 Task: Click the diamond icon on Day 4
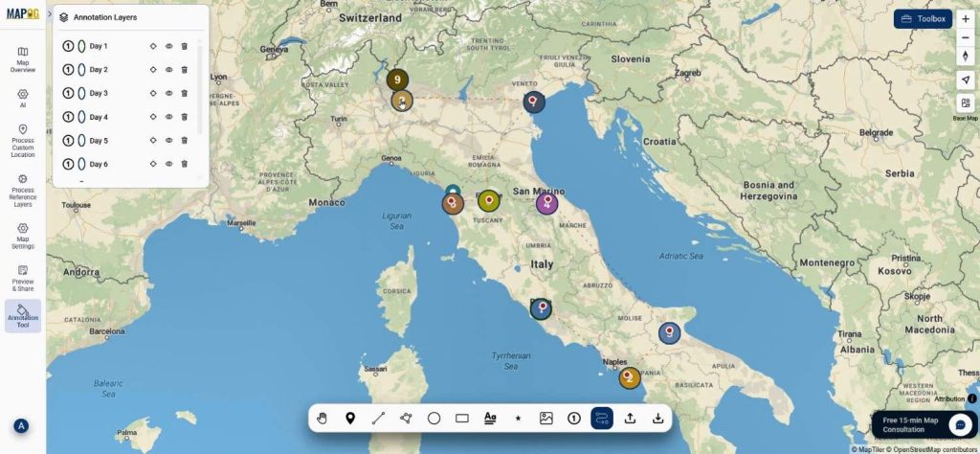(153, 117)
